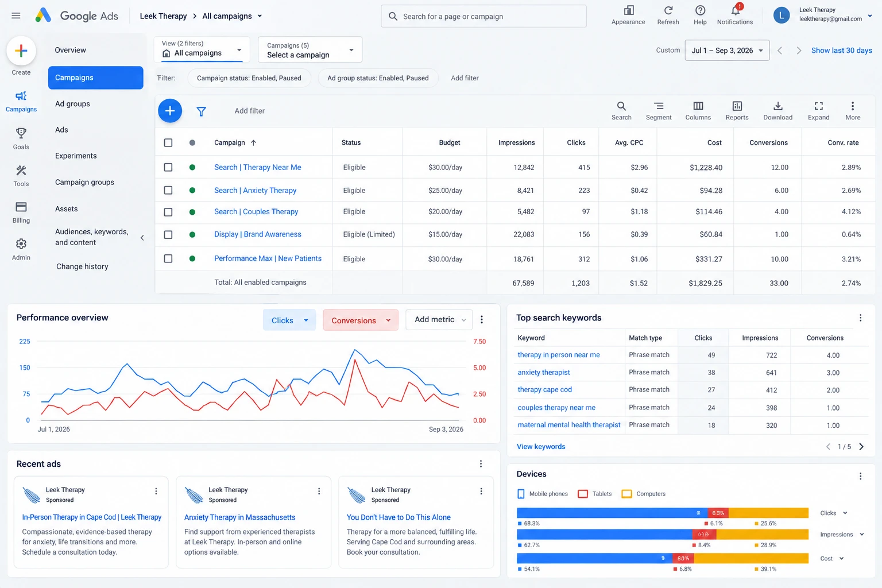The image size is (882, 588).
Task: Open the Add metric dropdown
Action: point(439,319)
